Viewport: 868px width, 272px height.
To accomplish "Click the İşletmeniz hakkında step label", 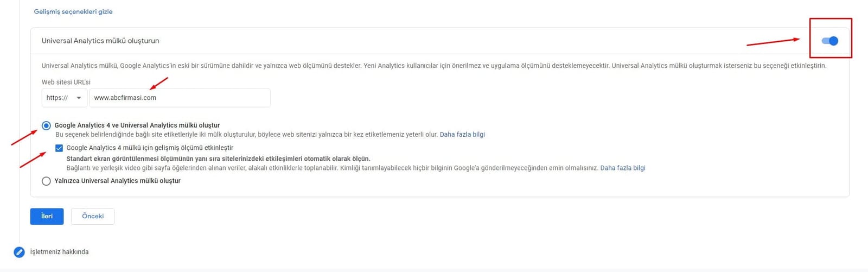I will pos(59,252).
